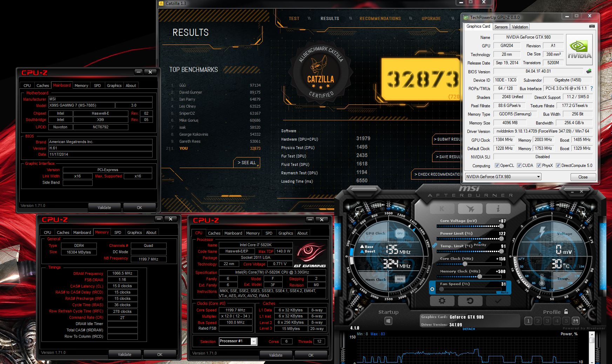The image size is (612, 364).
Task: Click Close button in GPU-Z
Action: 583,177
